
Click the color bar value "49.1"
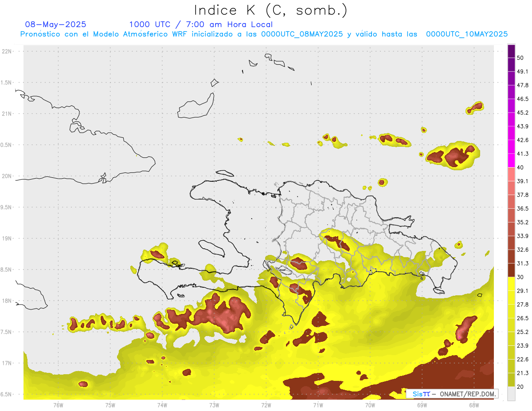point(523,71)
